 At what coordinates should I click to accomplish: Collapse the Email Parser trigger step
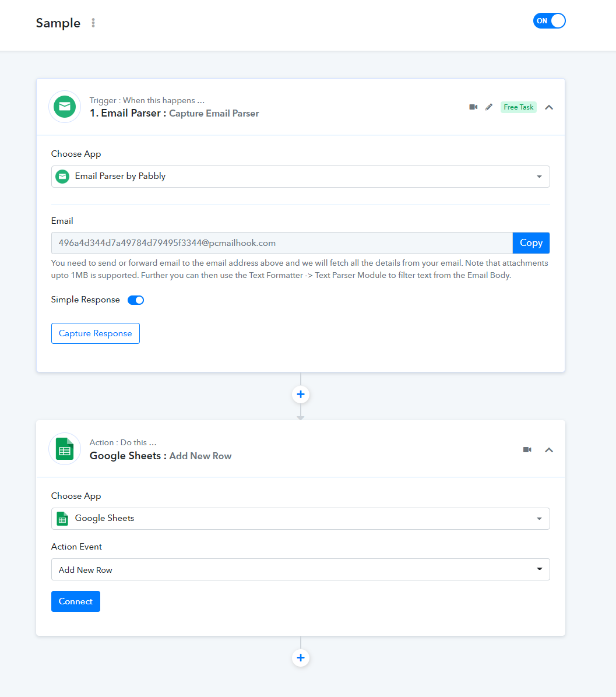pos(549,107)
